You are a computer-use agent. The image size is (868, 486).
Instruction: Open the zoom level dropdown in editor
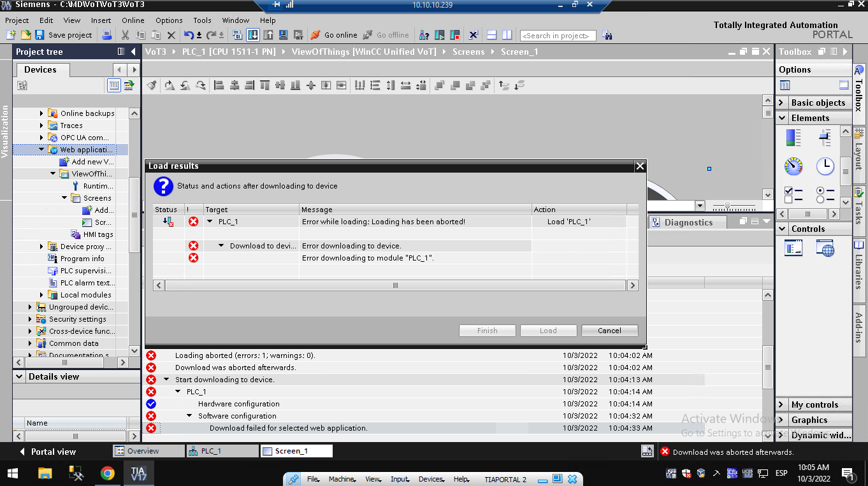pos(700,206)
